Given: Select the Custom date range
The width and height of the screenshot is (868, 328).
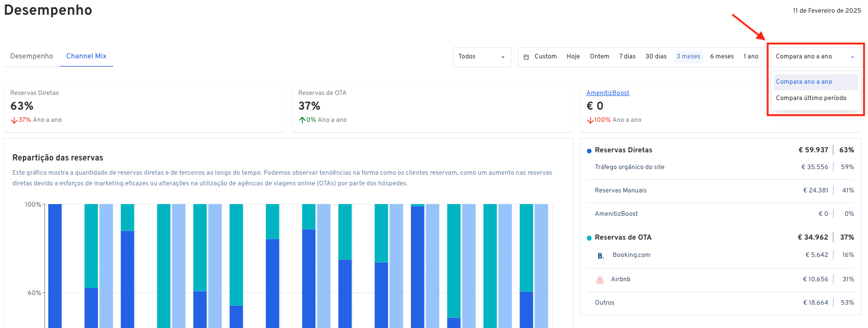Looking at the screenshot, I should (545, 57).
